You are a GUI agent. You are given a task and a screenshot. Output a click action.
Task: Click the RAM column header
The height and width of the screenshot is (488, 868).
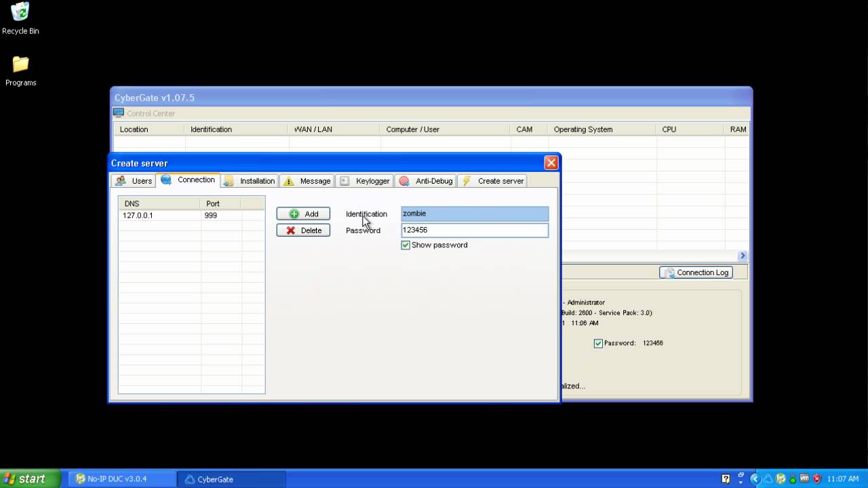point(737,129)
